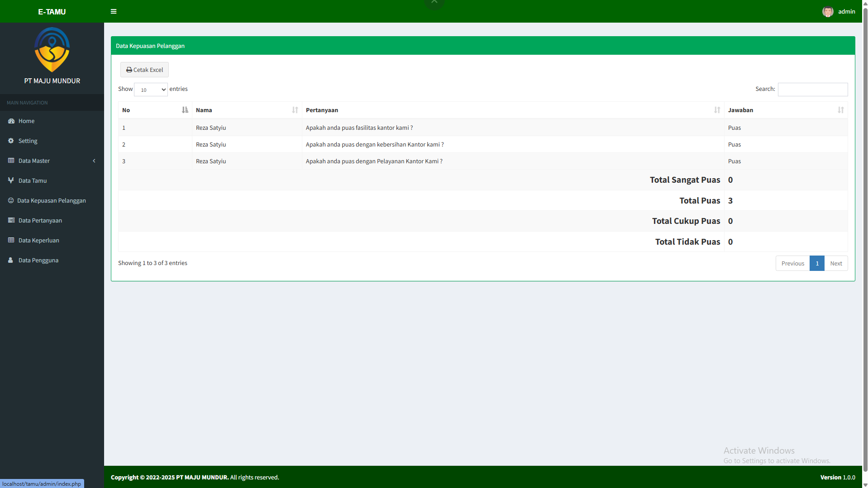
Task: Focus the Search input field
Action: (813, 89)
